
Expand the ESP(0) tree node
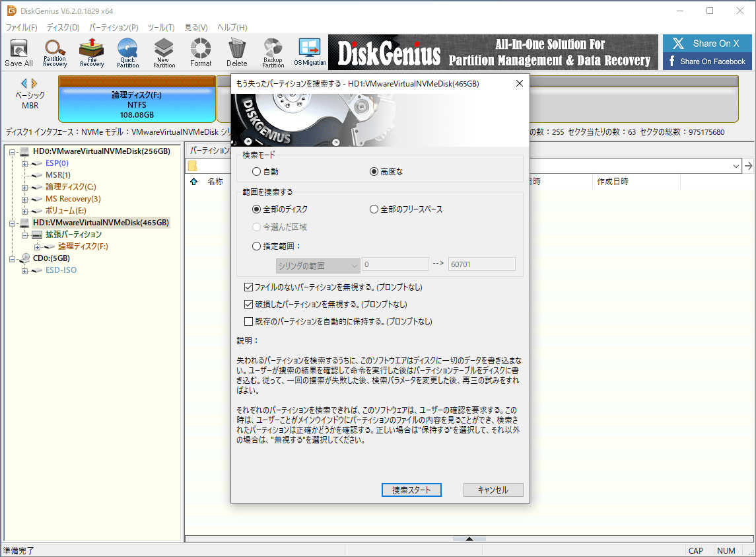24,164
